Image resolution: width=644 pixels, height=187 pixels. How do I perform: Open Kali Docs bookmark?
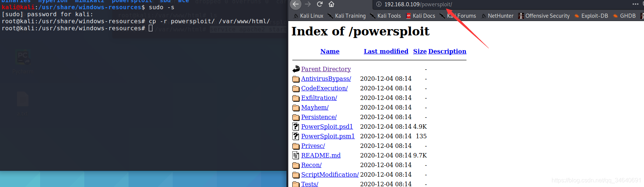[x=420, y=16]
